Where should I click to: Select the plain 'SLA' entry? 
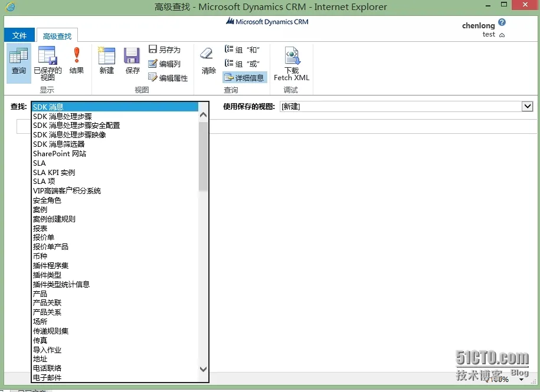click(115, 163)
